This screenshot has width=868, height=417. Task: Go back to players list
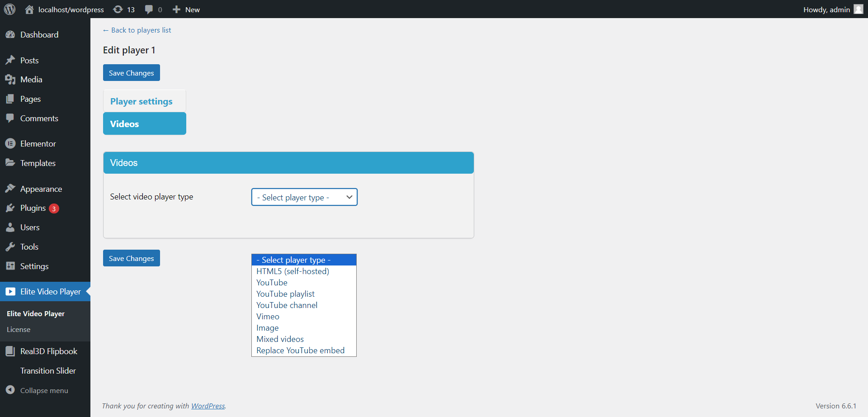(x=137, y=30)
